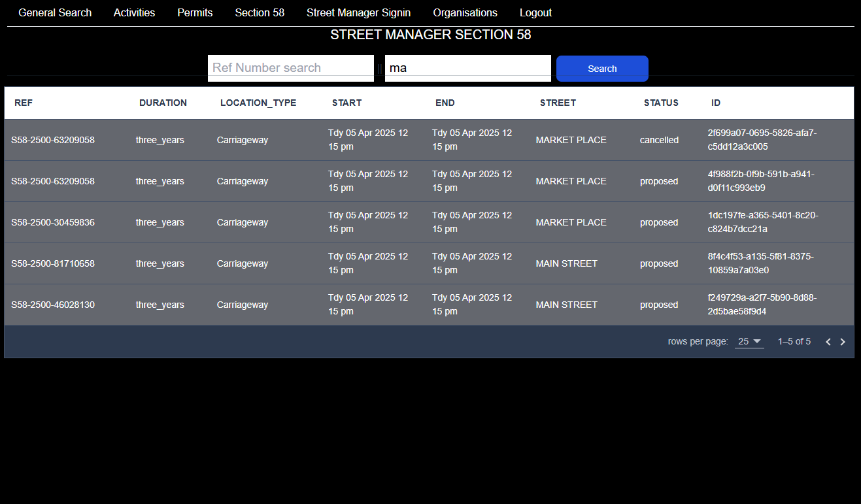Screen dimensions: 861x504
Task: Click Logout in the navigation bar
Action: coord(535,13)
